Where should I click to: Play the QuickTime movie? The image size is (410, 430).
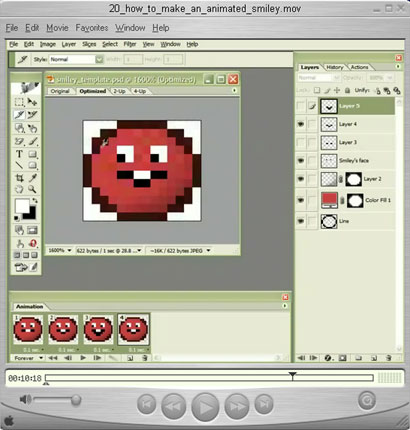tap(205, 407)
